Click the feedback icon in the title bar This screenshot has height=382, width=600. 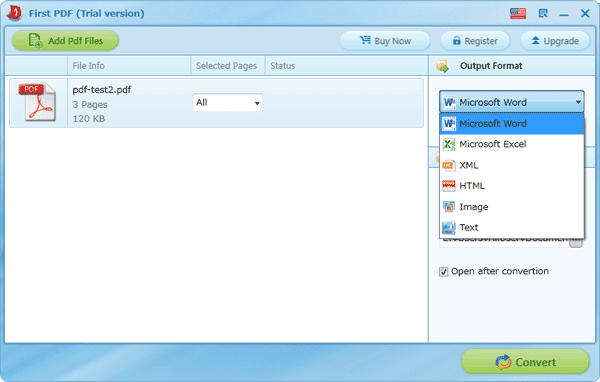[543, 13]
